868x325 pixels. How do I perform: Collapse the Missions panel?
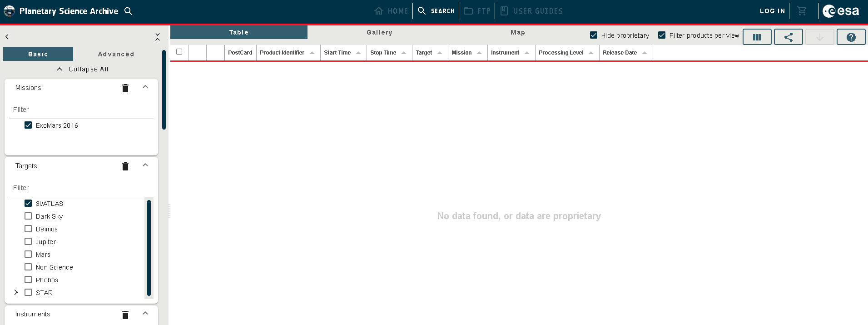(x=145, y=87)
